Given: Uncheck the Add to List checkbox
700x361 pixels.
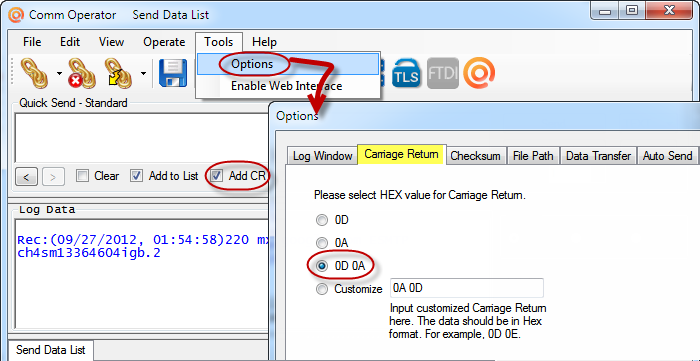Looking at the screenshot, I should [136, 176].
